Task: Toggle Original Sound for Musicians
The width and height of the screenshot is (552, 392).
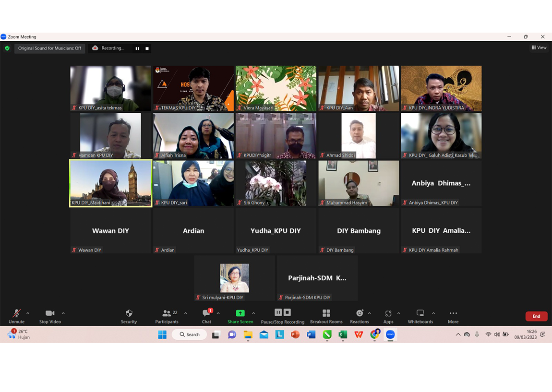Action: 49,48
